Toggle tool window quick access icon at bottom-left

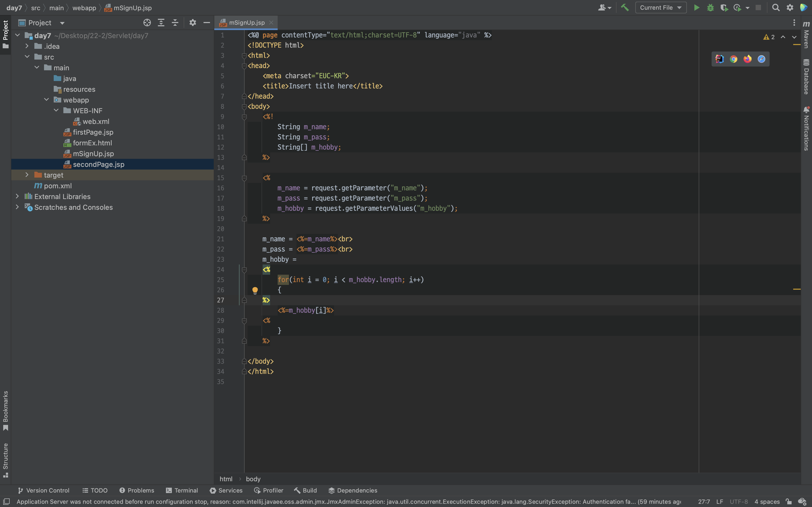[6, 502]
